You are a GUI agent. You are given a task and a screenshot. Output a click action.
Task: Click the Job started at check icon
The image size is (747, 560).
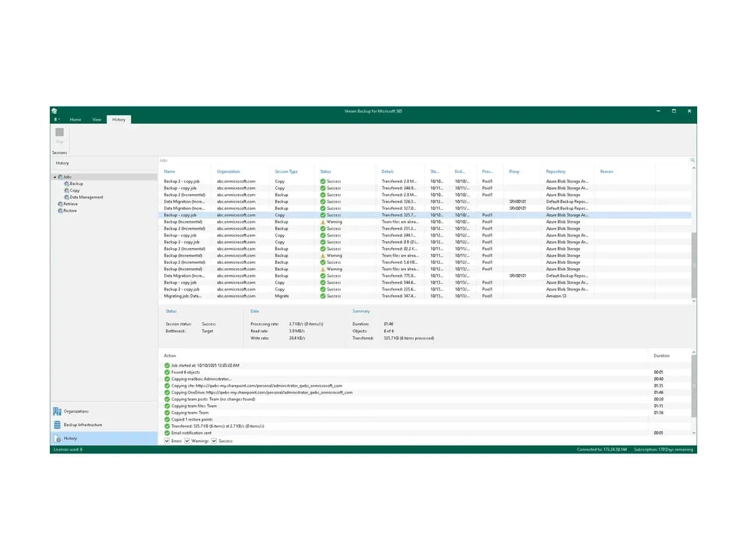[x=167, y=365]
